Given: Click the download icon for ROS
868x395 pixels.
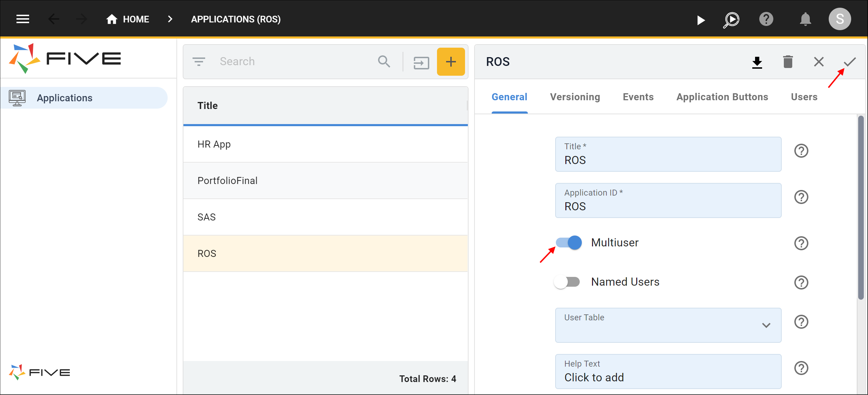Looking at the screenshot, I should click(757, 61).
